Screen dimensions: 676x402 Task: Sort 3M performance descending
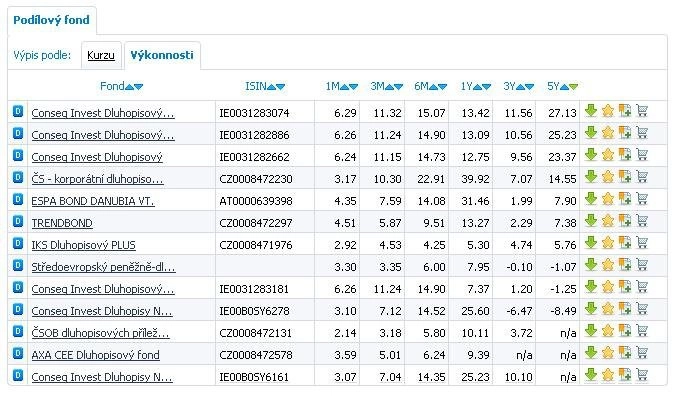(398, 87)
